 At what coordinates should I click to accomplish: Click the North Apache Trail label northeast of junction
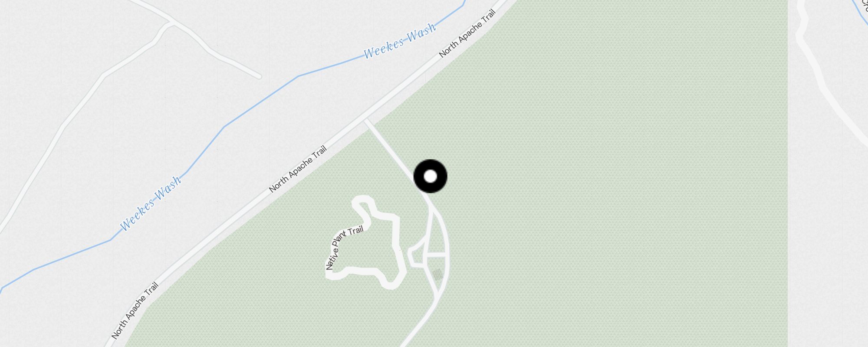pos(467,34)
